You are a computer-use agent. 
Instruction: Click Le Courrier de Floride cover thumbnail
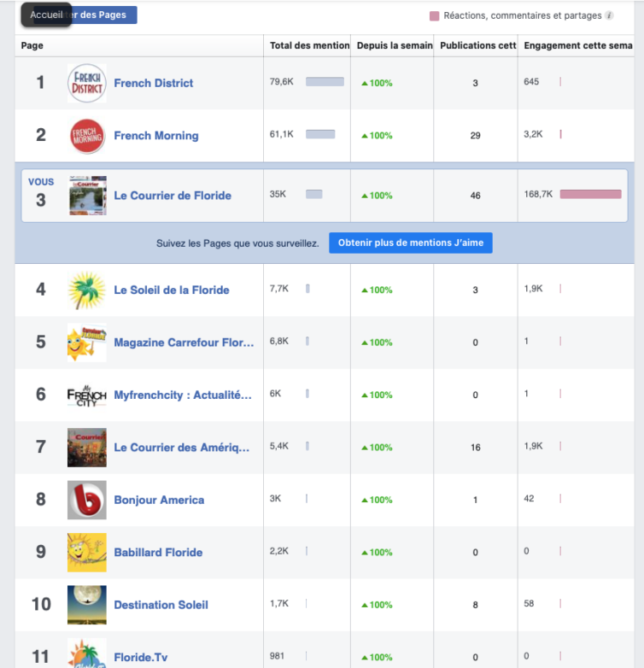point(87,196)
